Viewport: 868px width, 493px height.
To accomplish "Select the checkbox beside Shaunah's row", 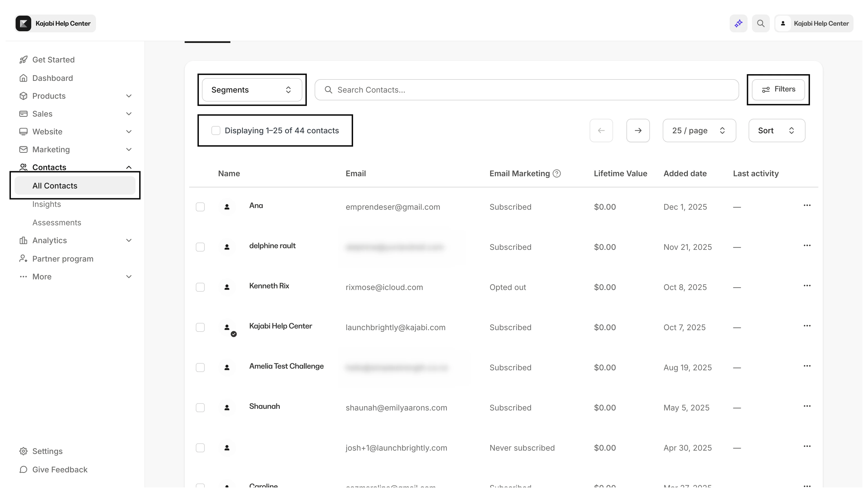I will point(200,408).
